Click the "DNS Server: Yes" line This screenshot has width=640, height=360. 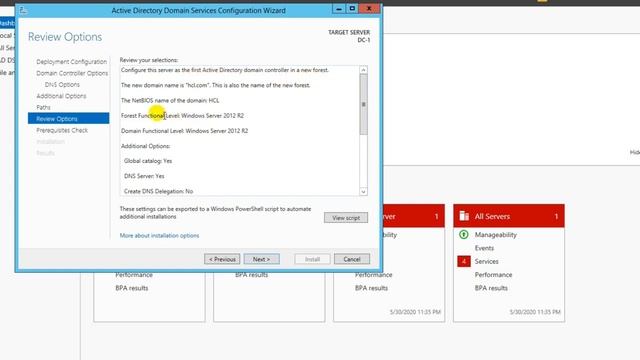(144, 176)
